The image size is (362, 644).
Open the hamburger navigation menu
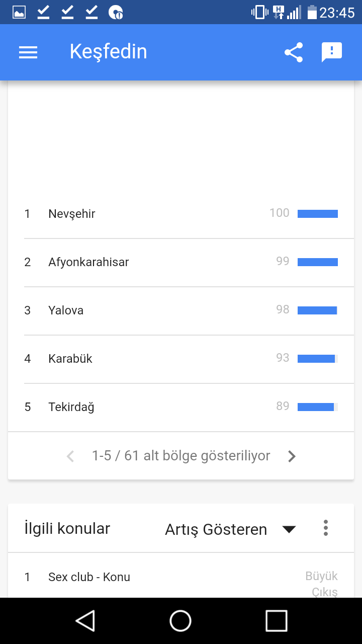pos(28,52)
